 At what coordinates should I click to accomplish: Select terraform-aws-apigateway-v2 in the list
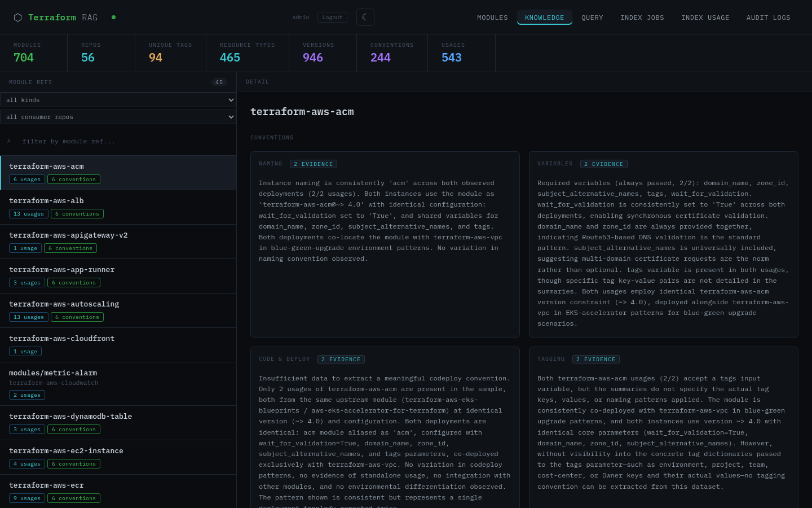coord(118,242)
